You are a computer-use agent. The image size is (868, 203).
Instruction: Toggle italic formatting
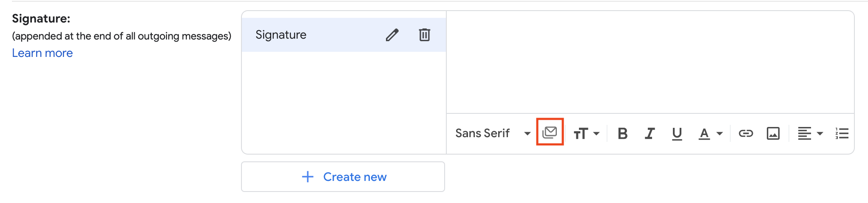[650, 133]
